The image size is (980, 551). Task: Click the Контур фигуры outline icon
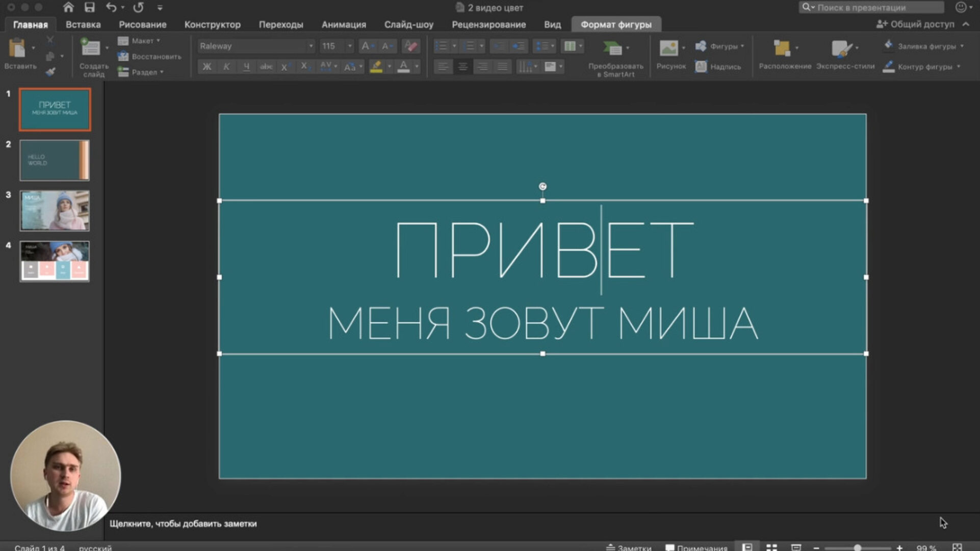(x=889, y=66)
